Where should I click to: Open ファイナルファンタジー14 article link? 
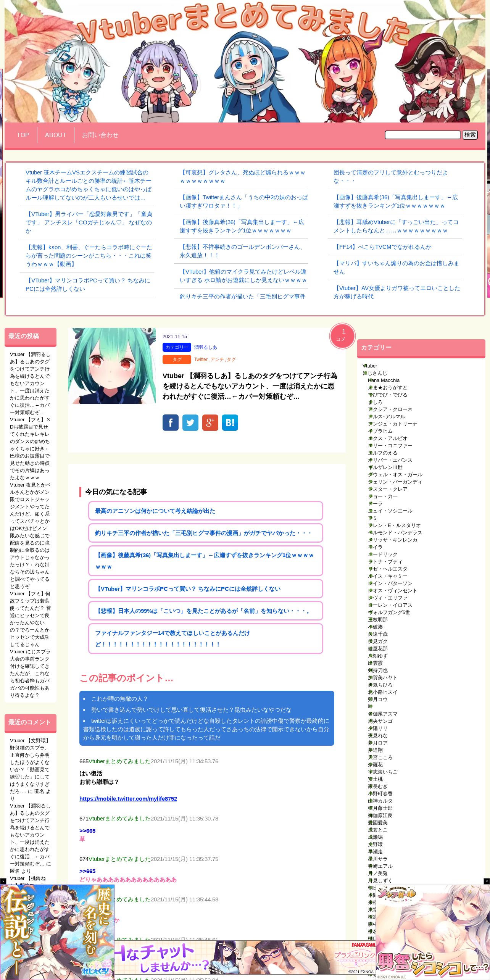click(205, 638)
